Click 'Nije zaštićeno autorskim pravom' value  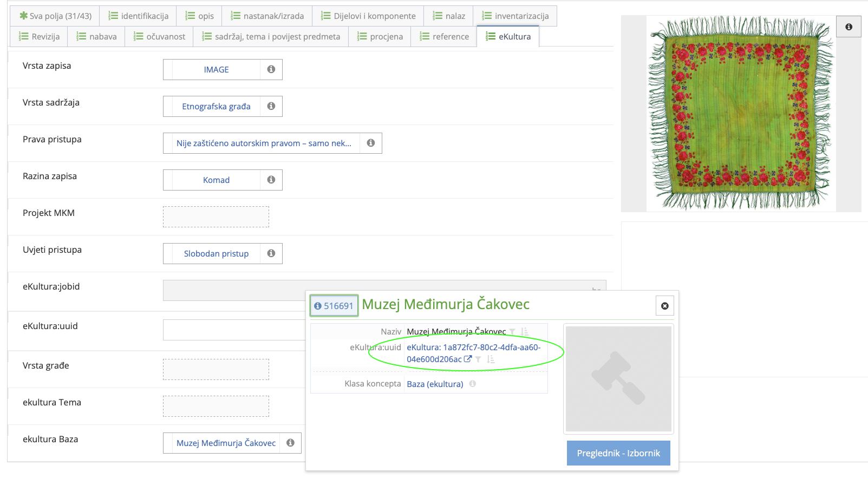pos(264,143)
